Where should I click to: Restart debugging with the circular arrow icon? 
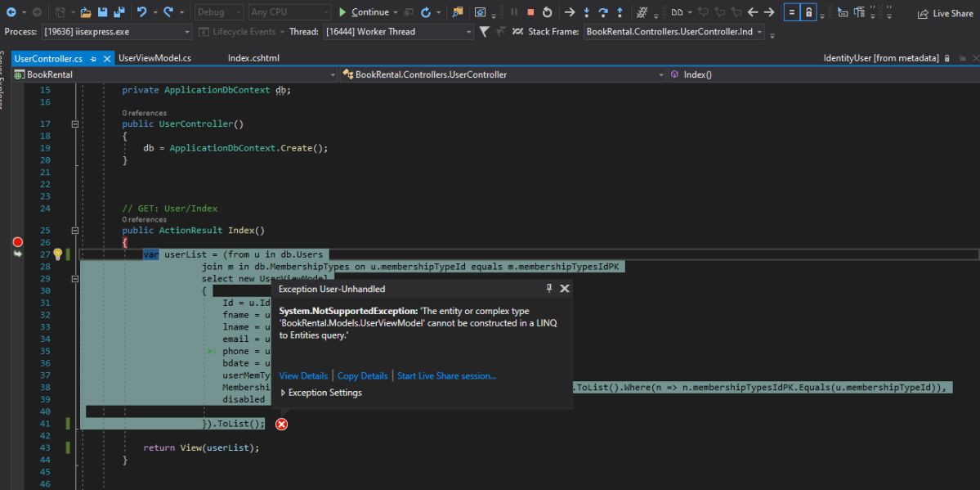[x=547, y=12]
